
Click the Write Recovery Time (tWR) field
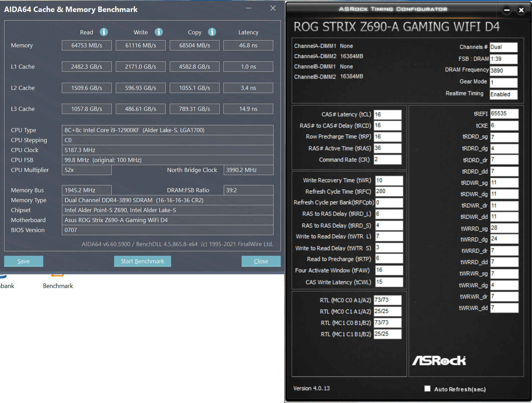click(389, 180)
